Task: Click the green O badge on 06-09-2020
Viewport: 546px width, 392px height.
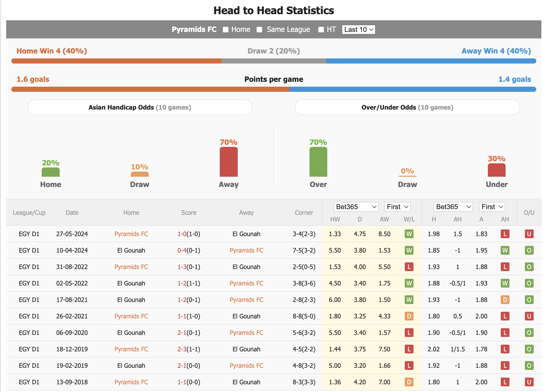Action: tap(529, 333)
